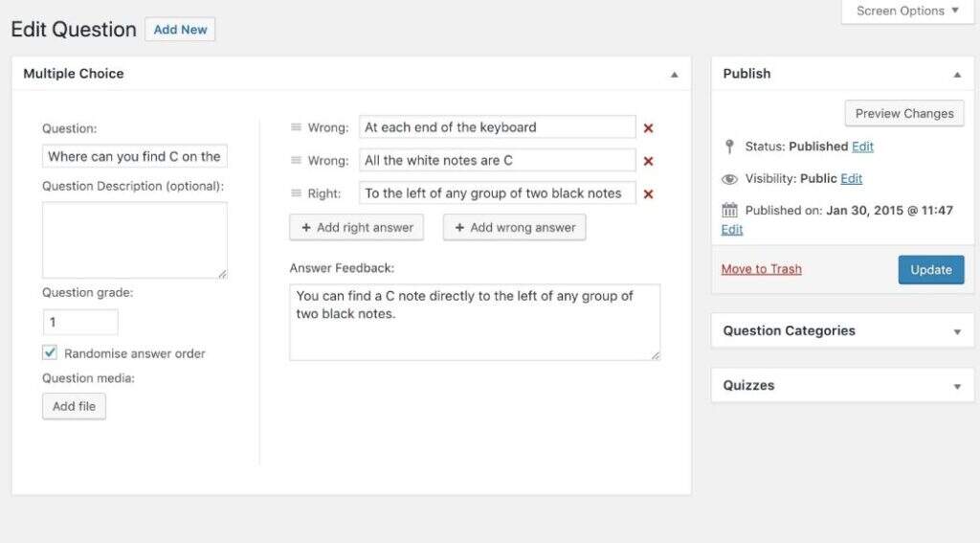The height and width of the screenshot is (543, 980).
Task: Click the Move to Trash link
Action: click(x=762, y=269)
